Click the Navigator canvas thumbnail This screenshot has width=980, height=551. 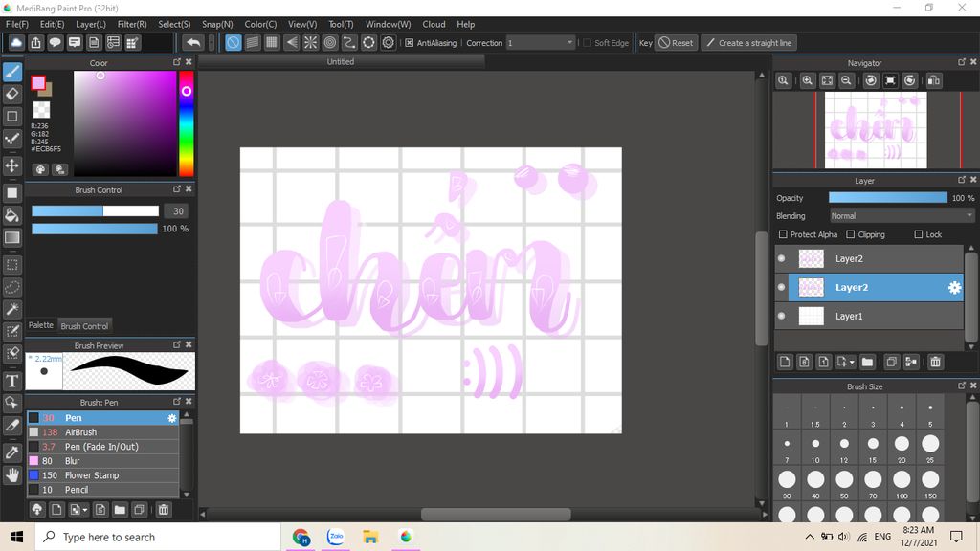pos(876,130)
